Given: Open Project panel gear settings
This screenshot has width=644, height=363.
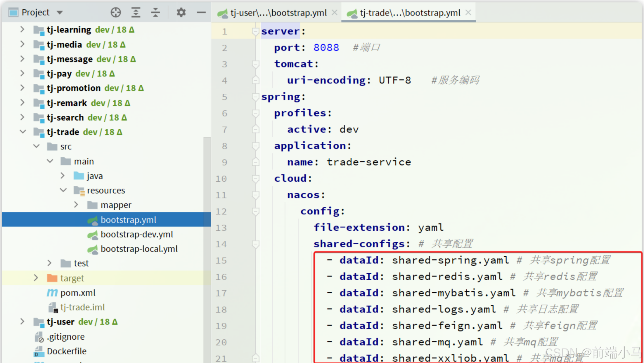Looking at the screenshot, I should click(x=181, y=12).
